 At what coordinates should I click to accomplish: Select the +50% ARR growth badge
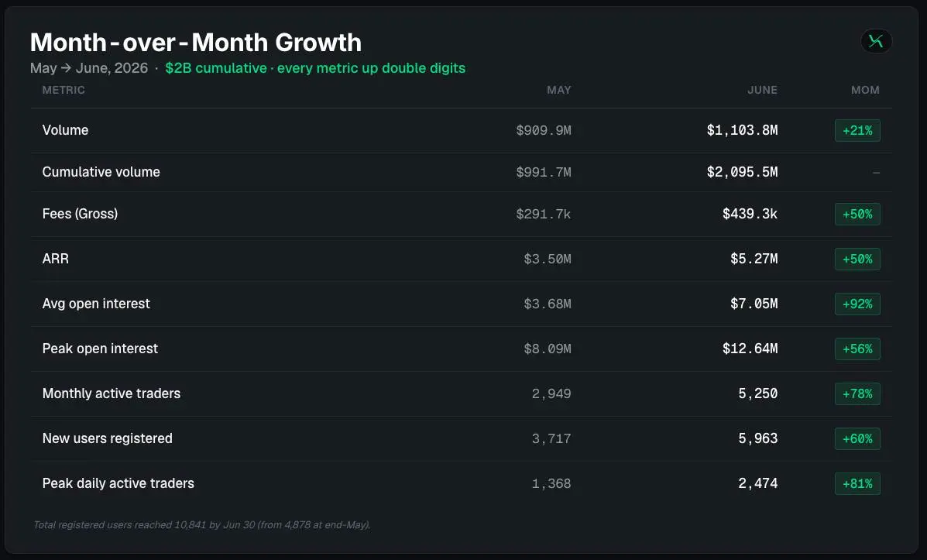857,259
